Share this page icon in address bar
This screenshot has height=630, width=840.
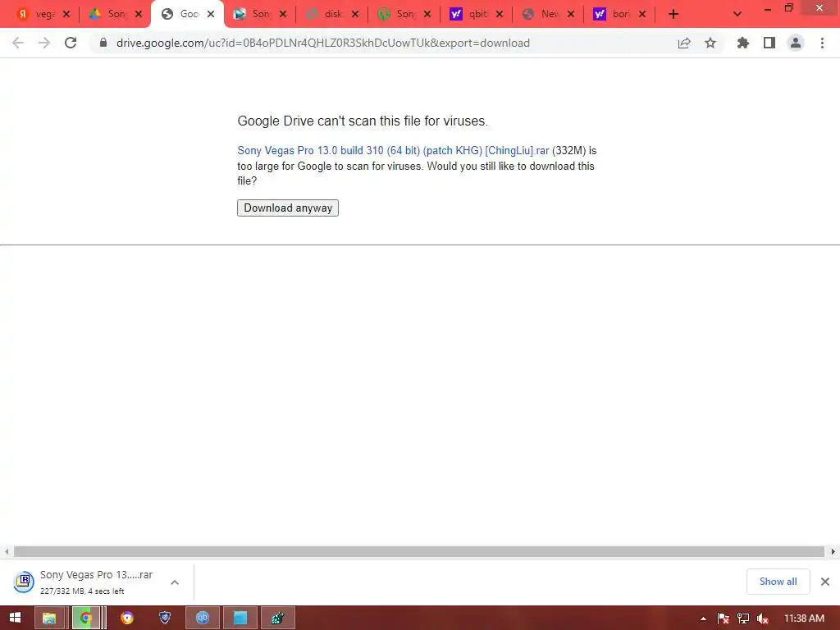click(x=684, y=43)
